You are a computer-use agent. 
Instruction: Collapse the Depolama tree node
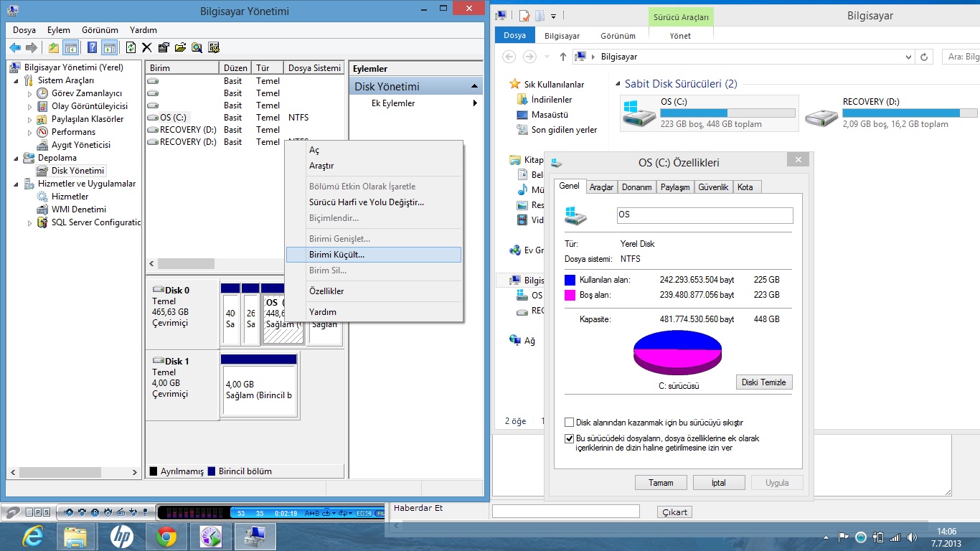click(x=17, y=159)
